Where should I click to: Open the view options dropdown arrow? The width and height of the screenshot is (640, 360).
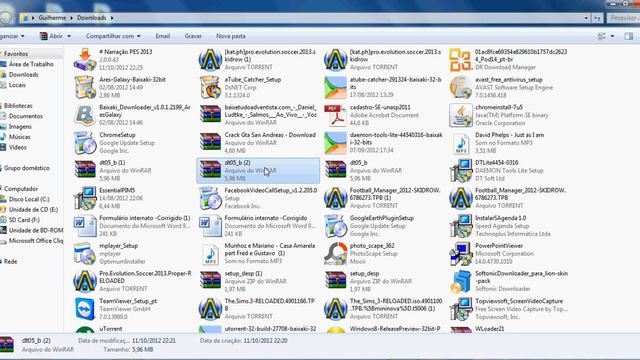click(x=612, y=36)
